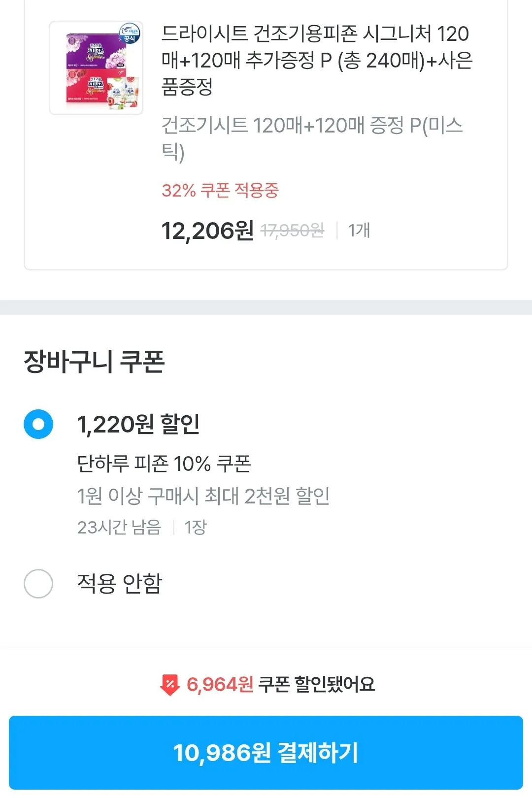This screenshot has height=798, width=532.
Task: Click the 23시간 남음 remaining time
Action: (x=119, y=527)
